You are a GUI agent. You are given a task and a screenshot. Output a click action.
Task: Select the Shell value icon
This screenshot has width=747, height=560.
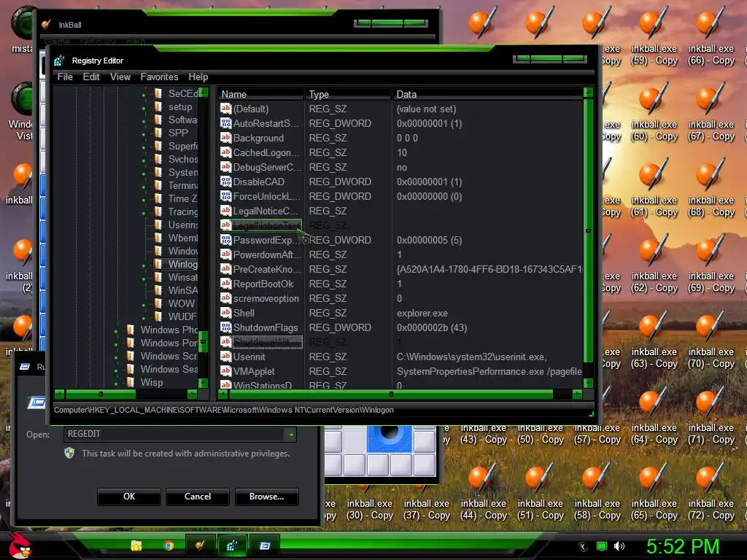(226, 313)
